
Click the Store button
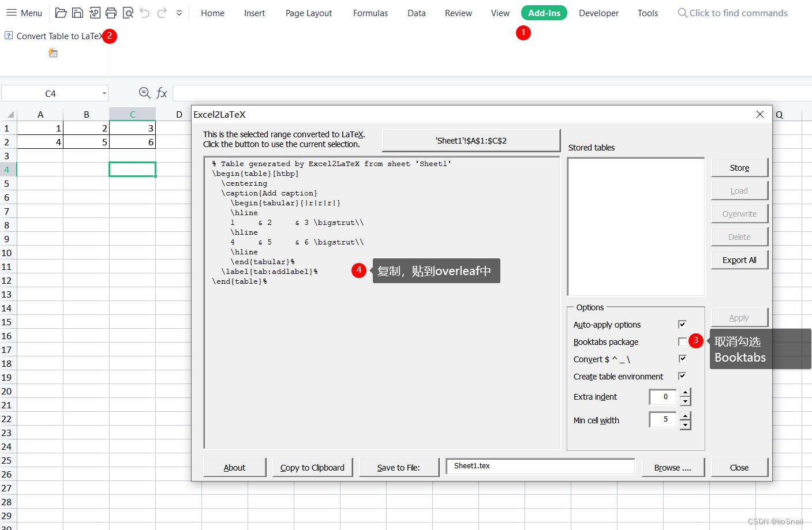point(739,168)
